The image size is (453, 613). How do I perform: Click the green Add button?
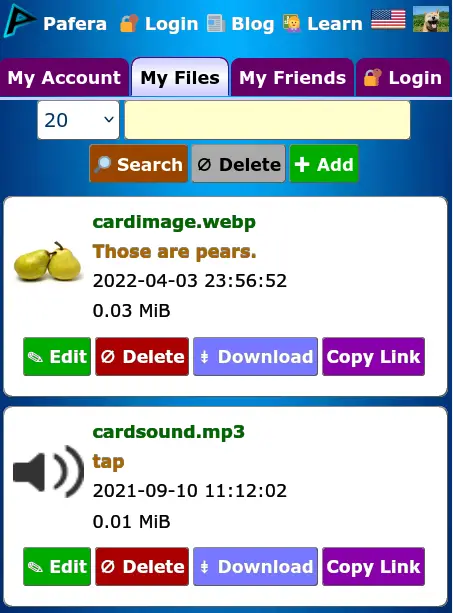(x=324, y=164)
